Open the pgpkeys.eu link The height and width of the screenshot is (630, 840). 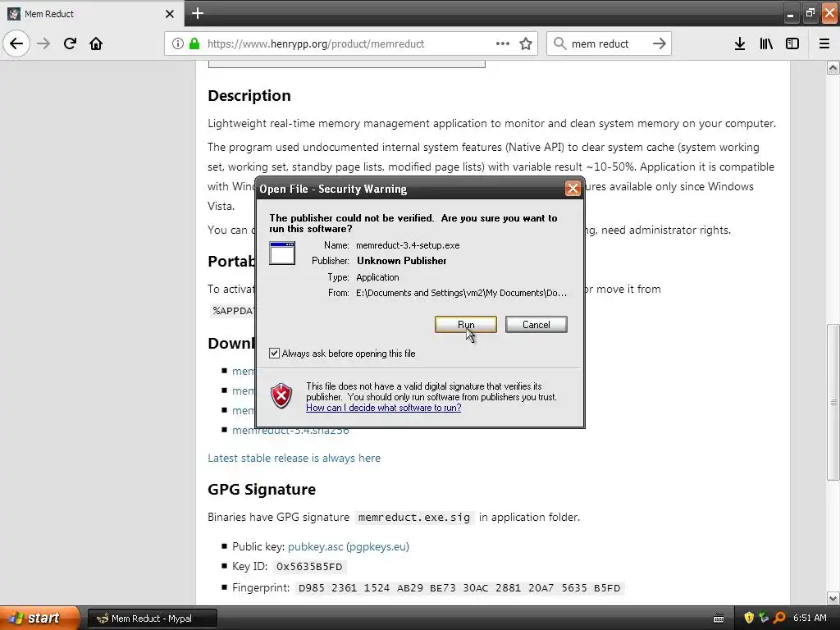377,546
